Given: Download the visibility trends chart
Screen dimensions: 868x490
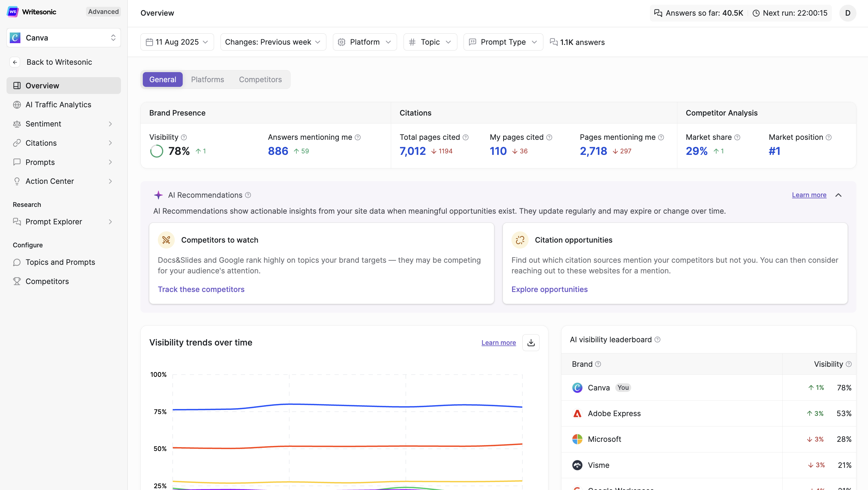Looking at the screenshot, I should point(531,343).
